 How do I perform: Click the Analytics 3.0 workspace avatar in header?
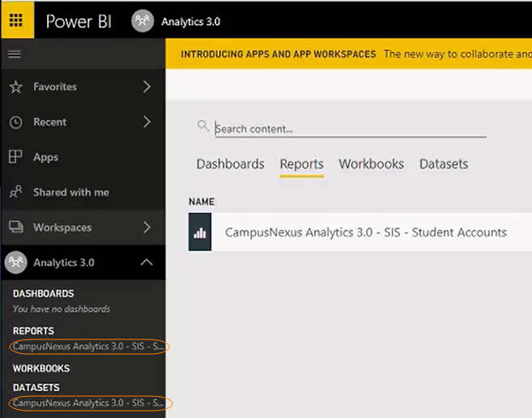click(143, 21)
